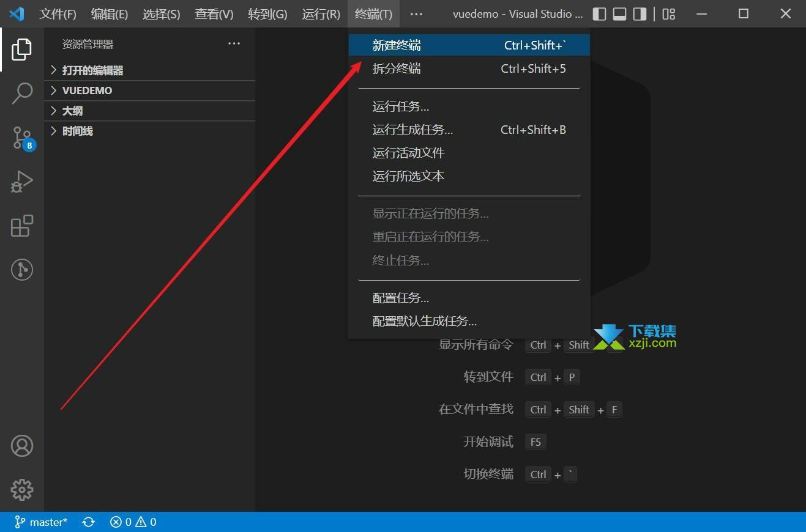This screenshot has height=532, width=806.
Task: Click 开始调试 shortcut hint text
Action: [x=488, y=441]
